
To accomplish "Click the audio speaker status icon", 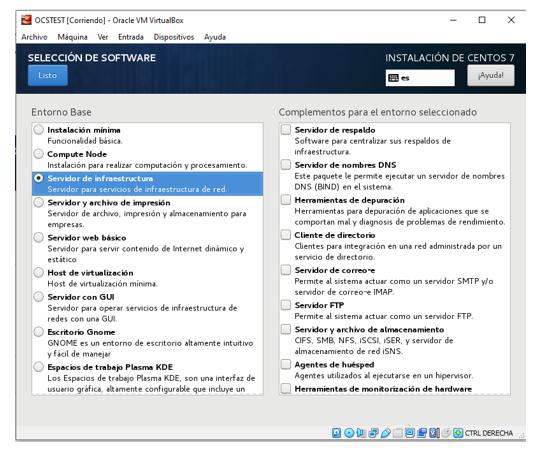I will 361,433.
